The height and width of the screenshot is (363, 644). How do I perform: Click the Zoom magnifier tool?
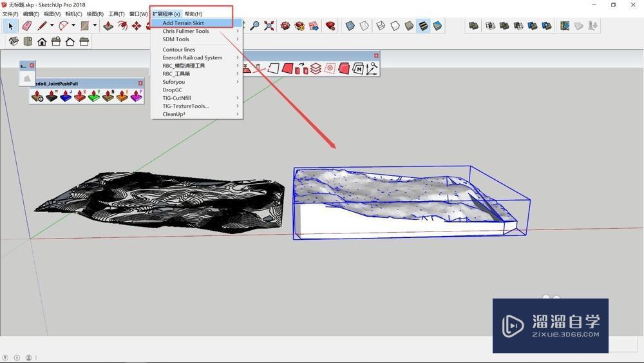pyautogui.click(x=254, y=26)
